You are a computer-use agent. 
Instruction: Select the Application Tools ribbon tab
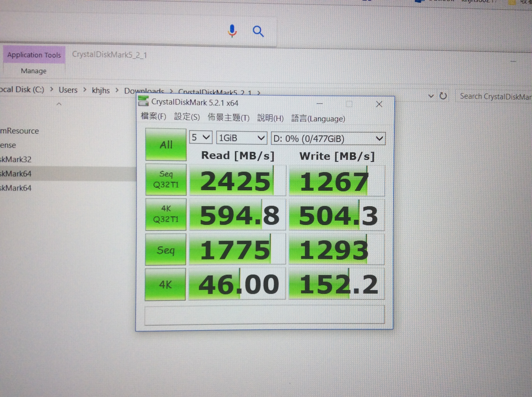(34, 55)
